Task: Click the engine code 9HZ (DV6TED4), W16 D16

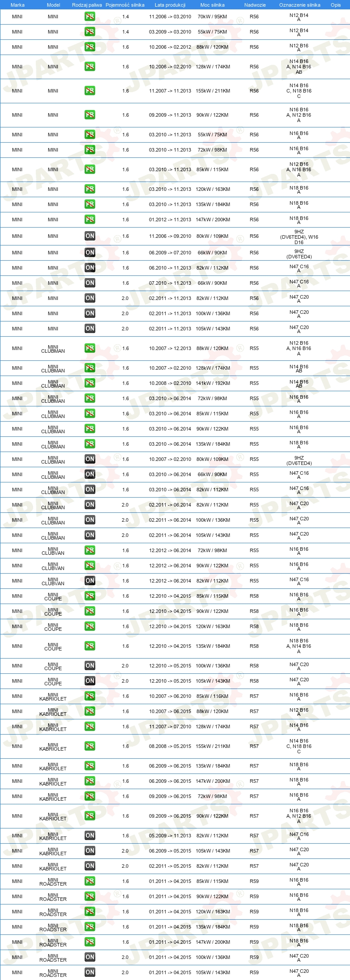Action: [x=299, y=237]
